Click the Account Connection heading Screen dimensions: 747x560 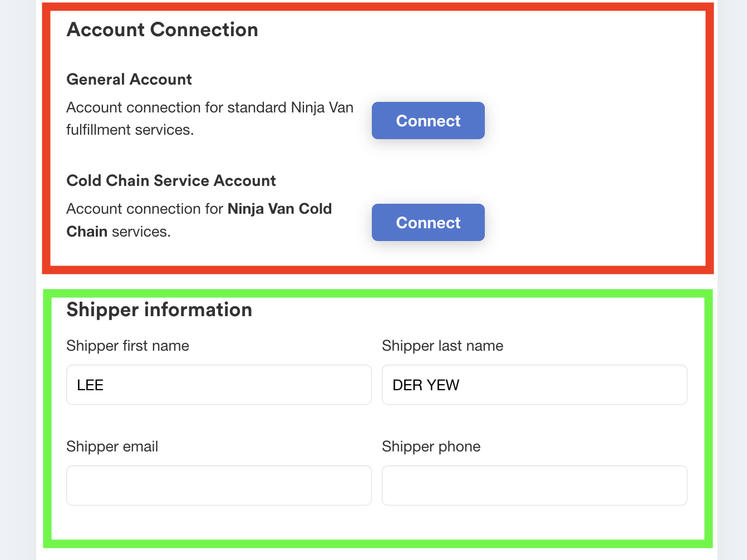[x=162, y=30]
